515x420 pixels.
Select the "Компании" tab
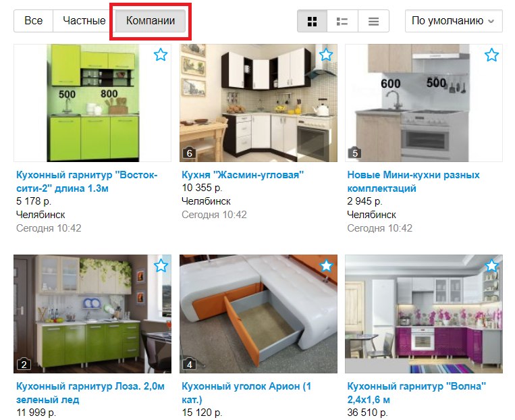[151, 21]
